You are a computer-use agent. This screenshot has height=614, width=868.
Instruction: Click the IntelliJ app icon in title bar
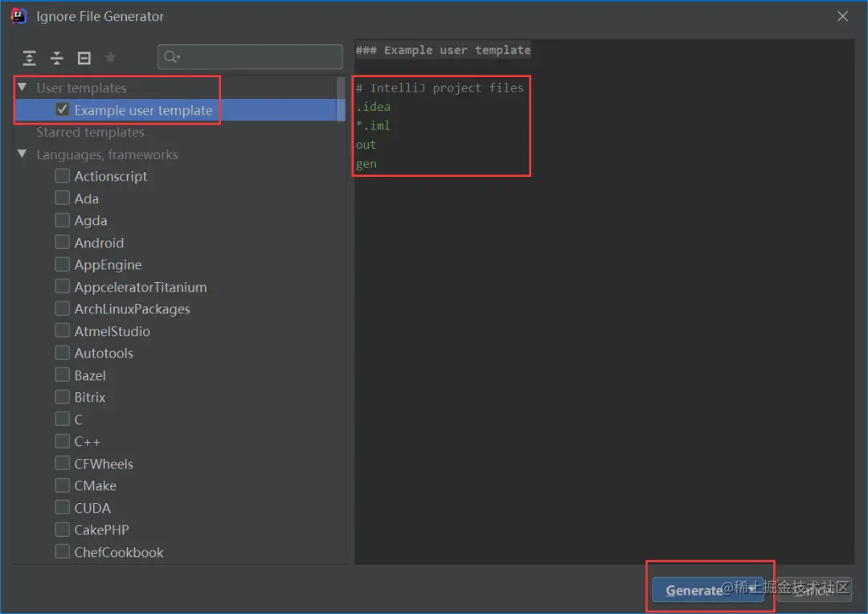tap(18, 16)
